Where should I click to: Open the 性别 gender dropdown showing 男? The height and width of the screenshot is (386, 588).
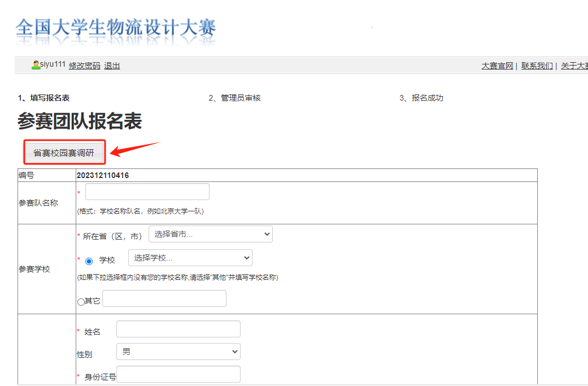178,351
